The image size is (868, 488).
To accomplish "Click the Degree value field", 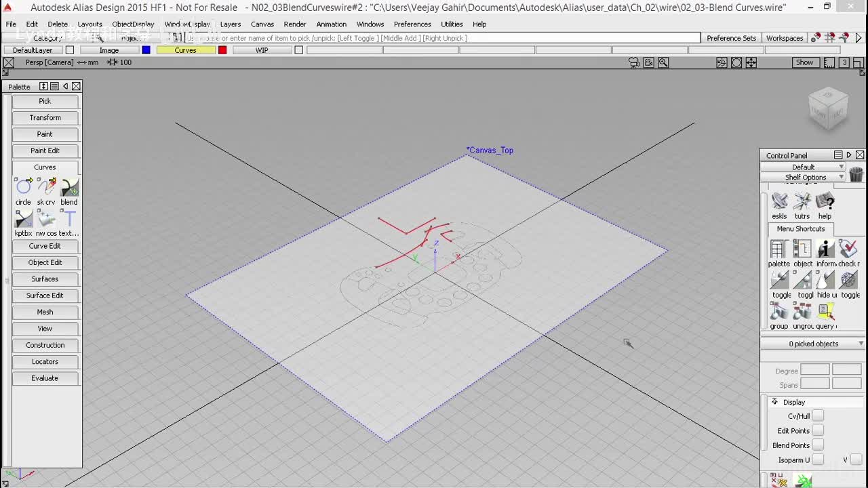I will pyautogui.click(x=815, y=370).
